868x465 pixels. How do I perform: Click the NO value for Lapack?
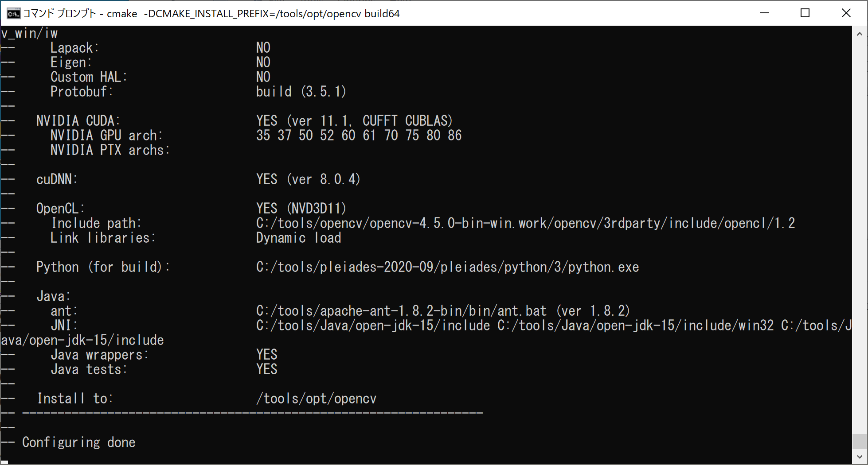[263, 48]
